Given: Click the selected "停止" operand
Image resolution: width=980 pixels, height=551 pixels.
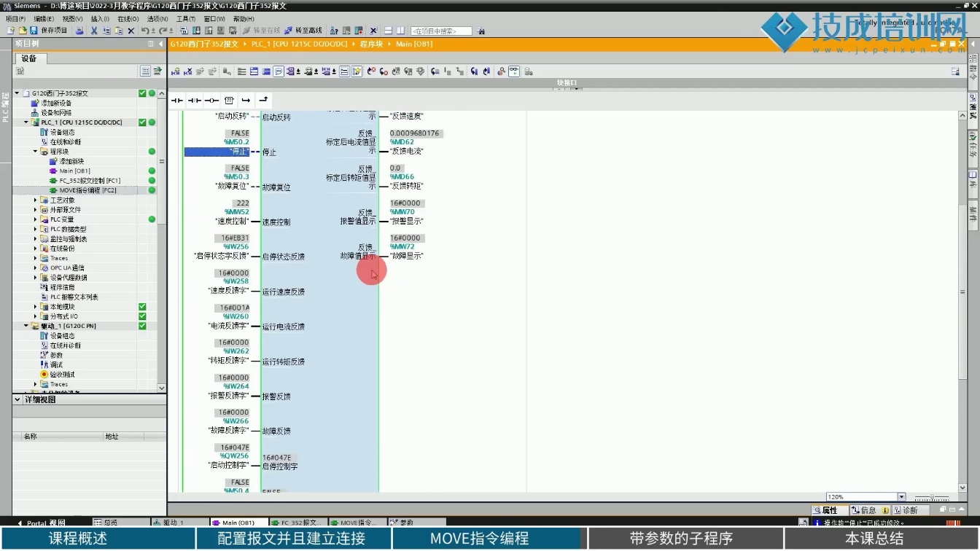Looking at the screenshot, I should 217,152.
